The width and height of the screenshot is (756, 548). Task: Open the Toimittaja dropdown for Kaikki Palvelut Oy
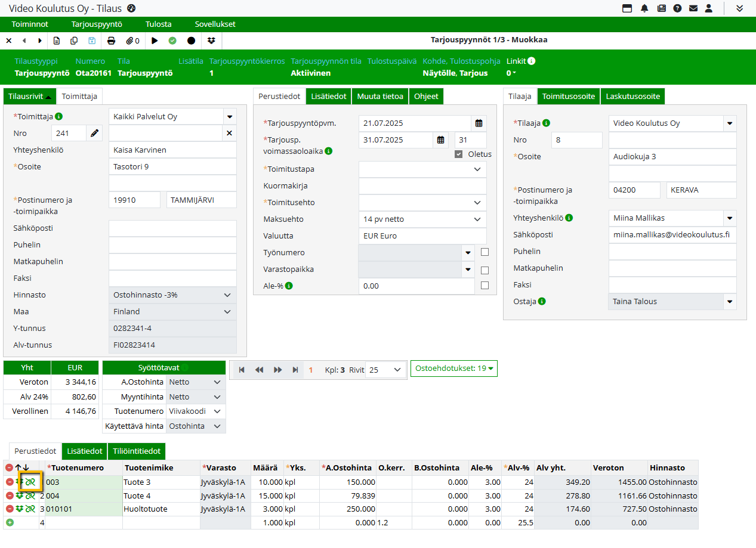click(x=229, y=117)
